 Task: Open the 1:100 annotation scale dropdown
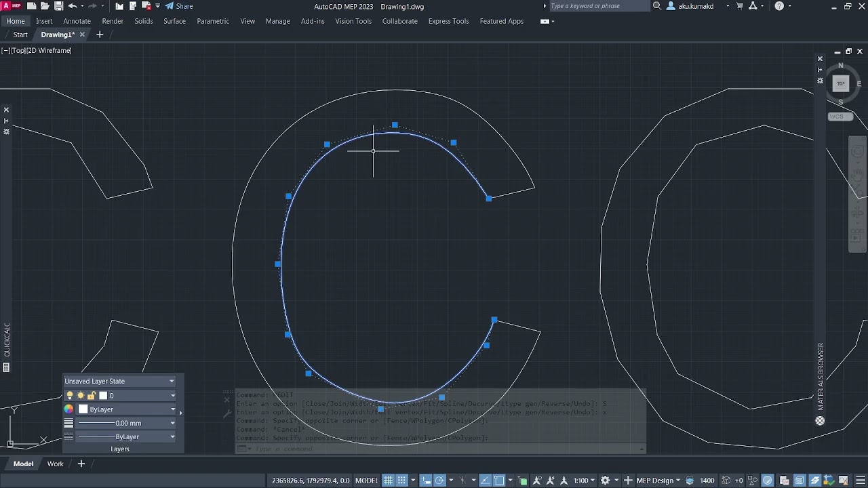(584, 481)
